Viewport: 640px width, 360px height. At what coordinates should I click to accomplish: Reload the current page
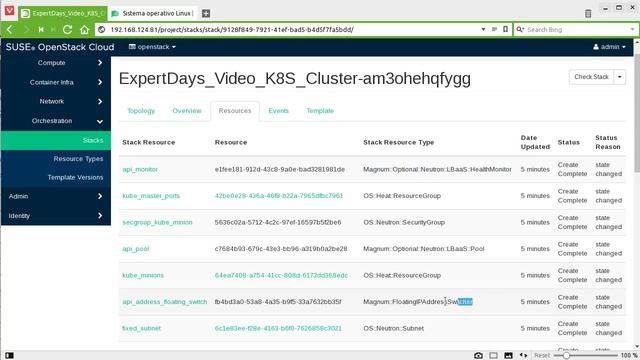(68, 29)
